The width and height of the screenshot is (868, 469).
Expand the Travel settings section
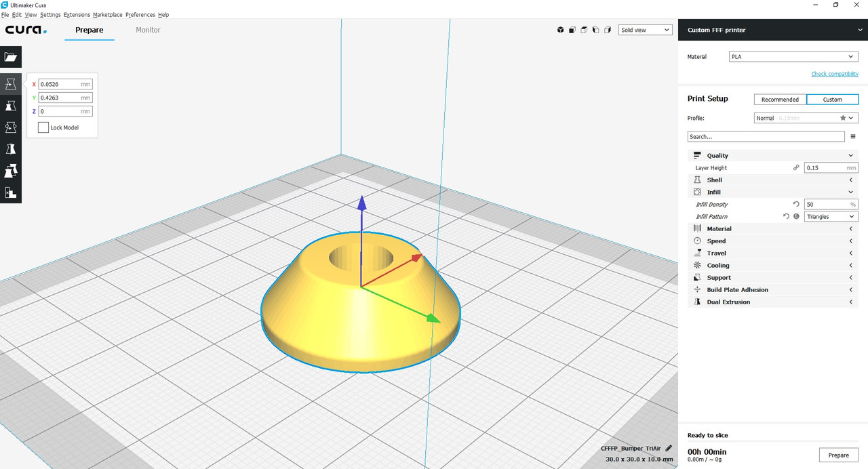coord(773,253)
